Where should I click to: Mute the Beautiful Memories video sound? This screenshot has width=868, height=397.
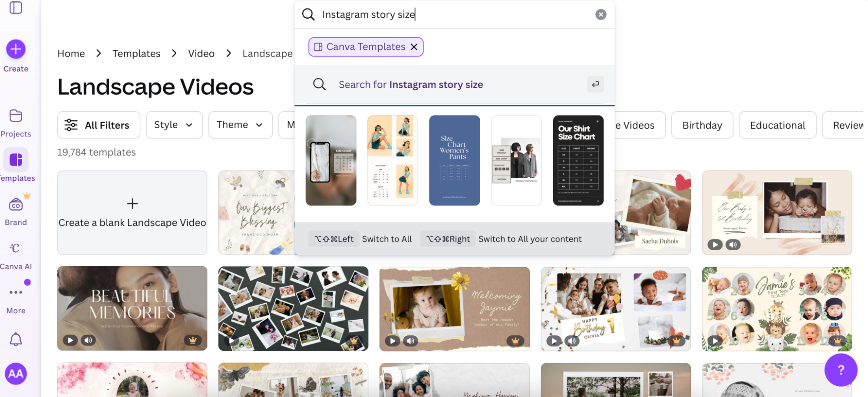(x=88, y=340)
